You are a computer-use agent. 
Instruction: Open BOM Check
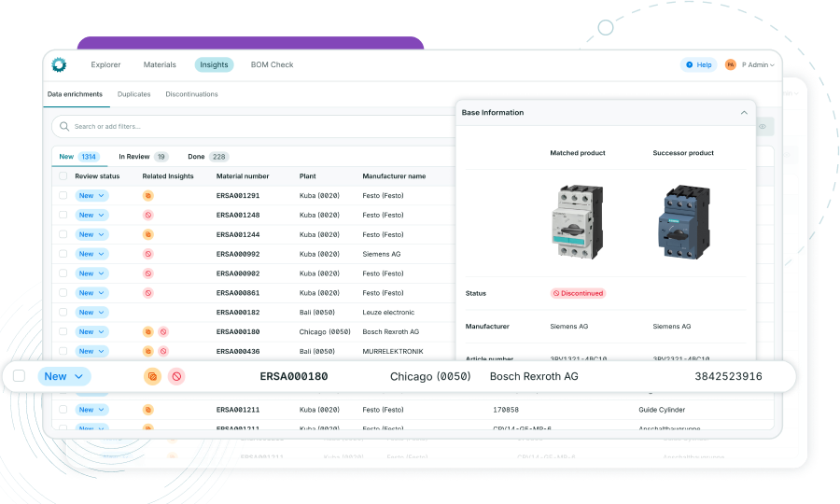(273, 64)
